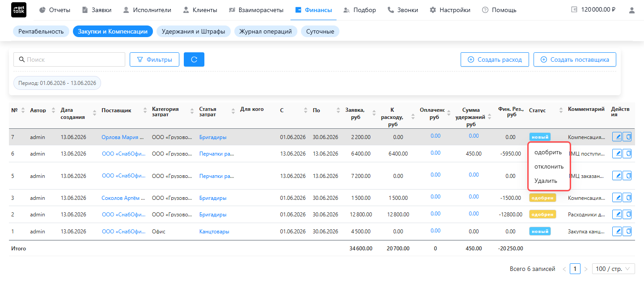Duplicate row 3 with copy icon
Screen dimensions: 644x283
coord(627,198)
